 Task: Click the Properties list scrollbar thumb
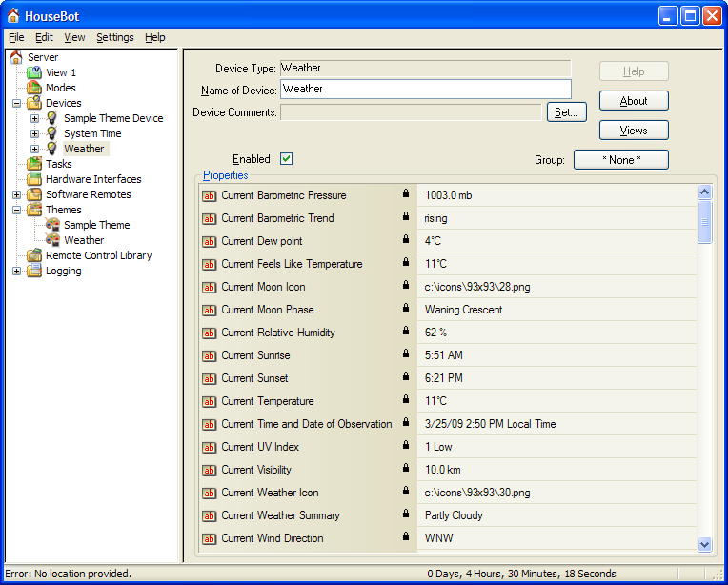(704, 222)
